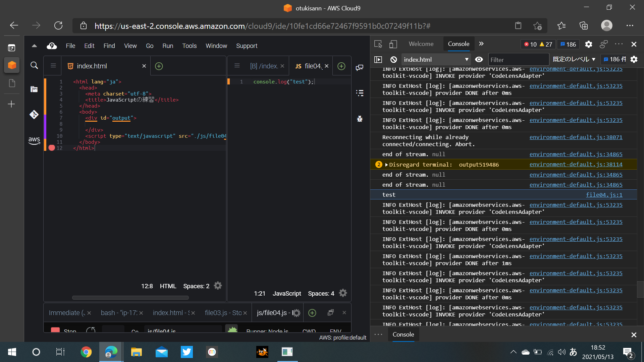Open the JavaScript context index.html dropdown
The width and height of the screenshot is (644, 362).
point(436,59)
